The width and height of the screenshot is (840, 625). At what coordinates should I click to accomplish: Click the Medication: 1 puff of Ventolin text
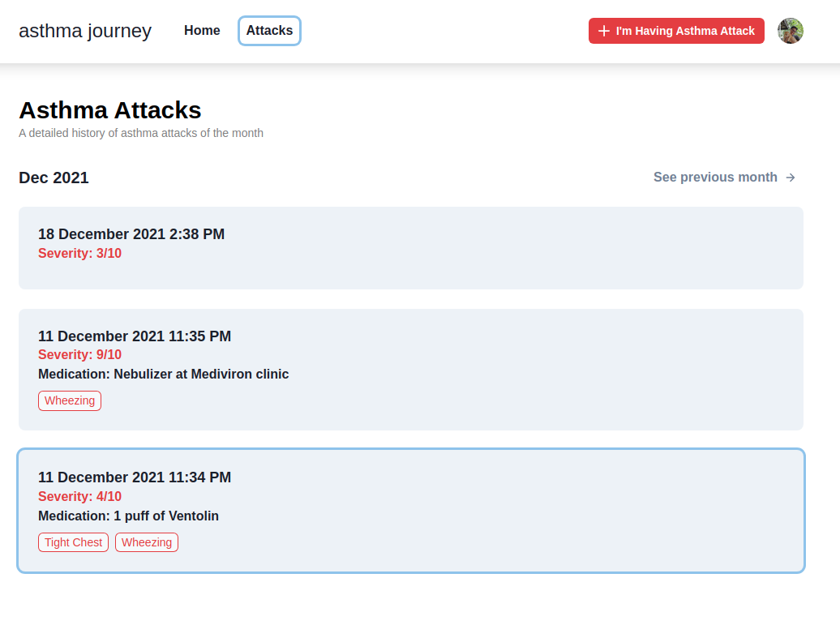click(128, 516)
